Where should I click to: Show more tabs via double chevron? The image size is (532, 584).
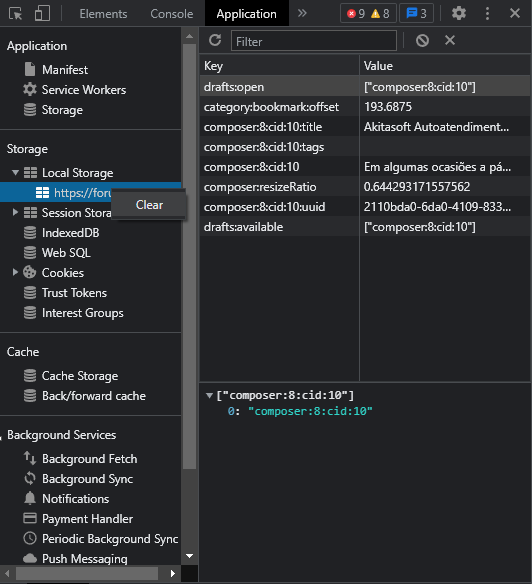(x=302, y=13)
